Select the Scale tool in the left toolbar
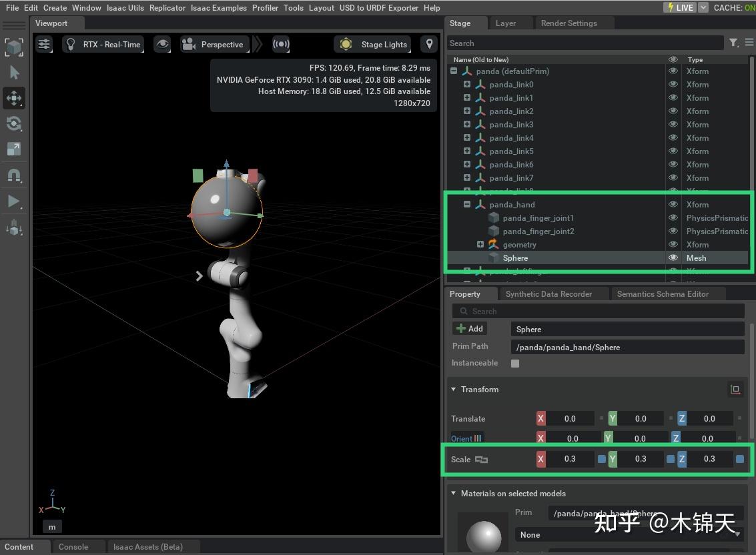756x555 pixels. click(15, 149)
